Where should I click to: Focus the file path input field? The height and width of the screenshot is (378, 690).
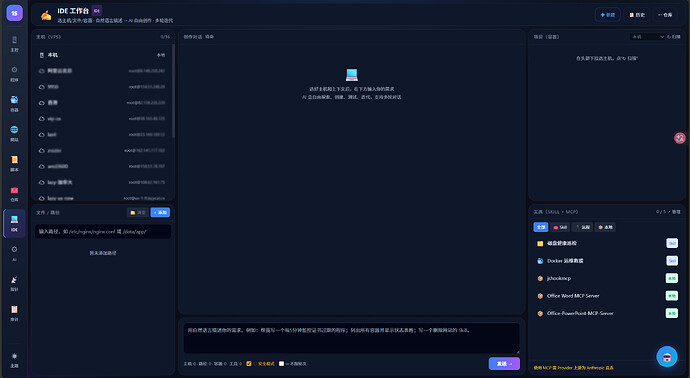[103, 231]
